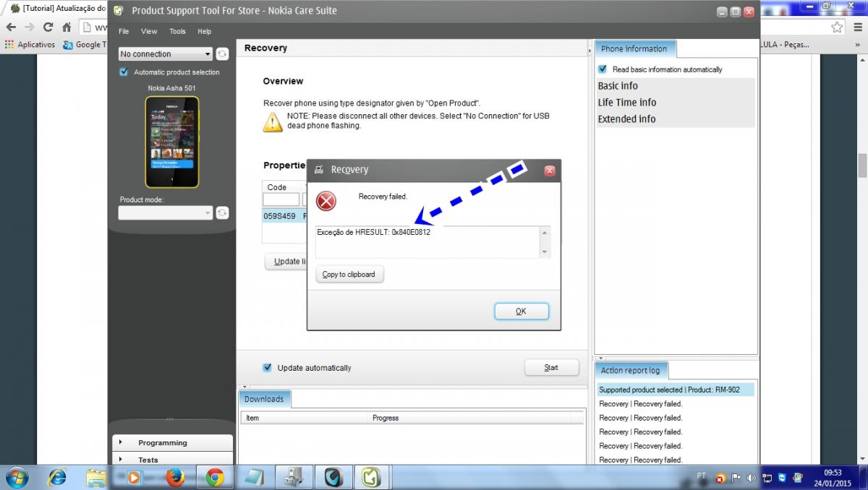Click the red error icon in dialog

[326, 201]
